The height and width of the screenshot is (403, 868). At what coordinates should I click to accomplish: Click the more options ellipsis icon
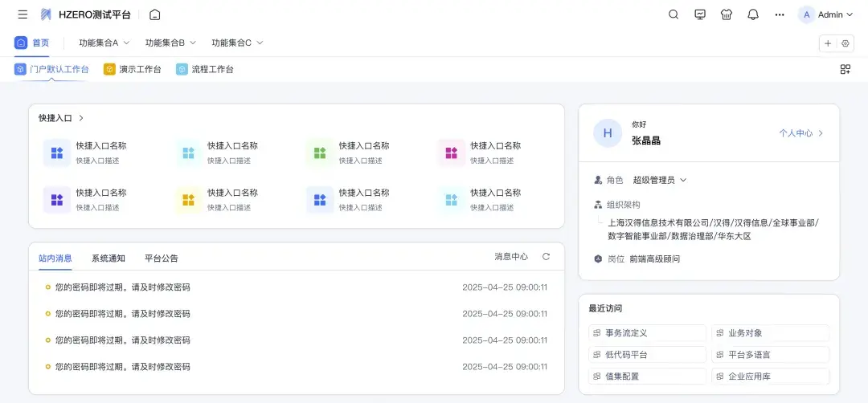point(780,14)
